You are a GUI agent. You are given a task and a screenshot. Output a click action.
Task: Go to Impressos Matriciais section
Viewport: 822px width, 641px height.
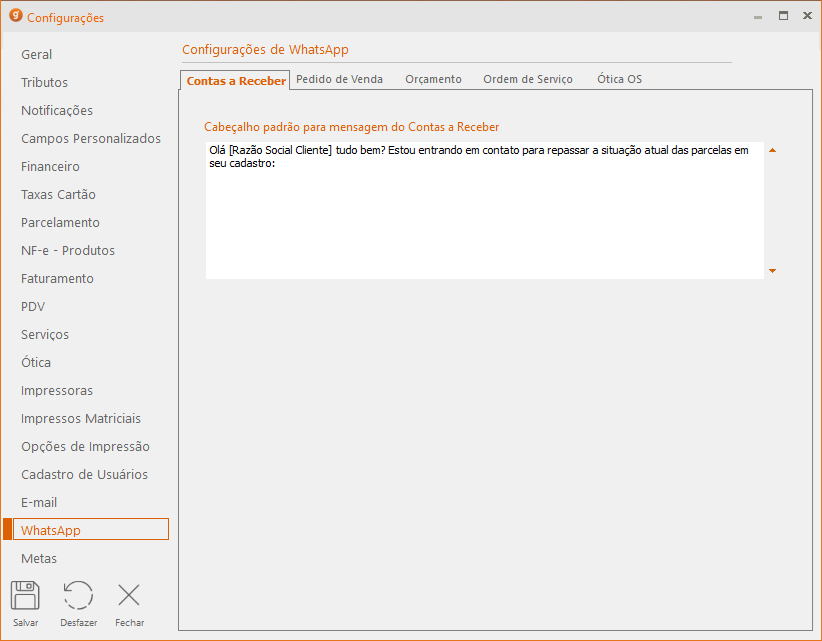click(81, 419)
